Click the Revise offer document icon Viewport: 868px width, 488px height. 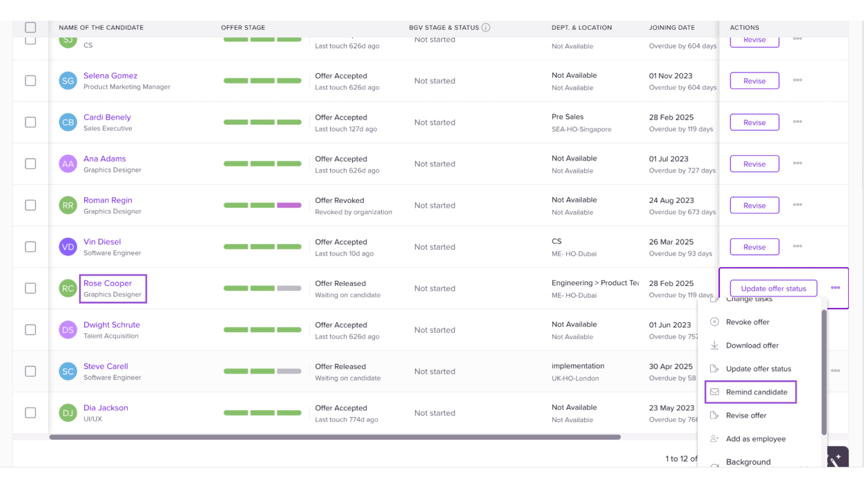(714, 415)
